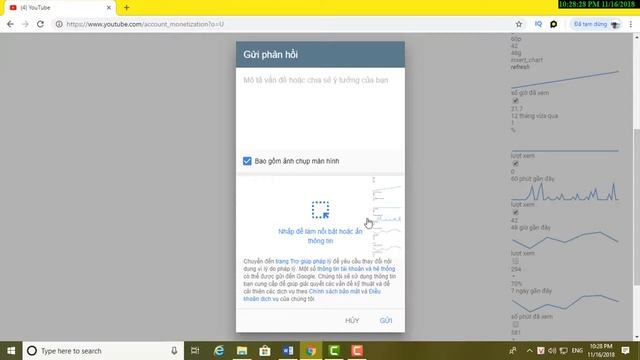
Task: Open Microsoft Store from the taskbar
Action: [265, 351]
